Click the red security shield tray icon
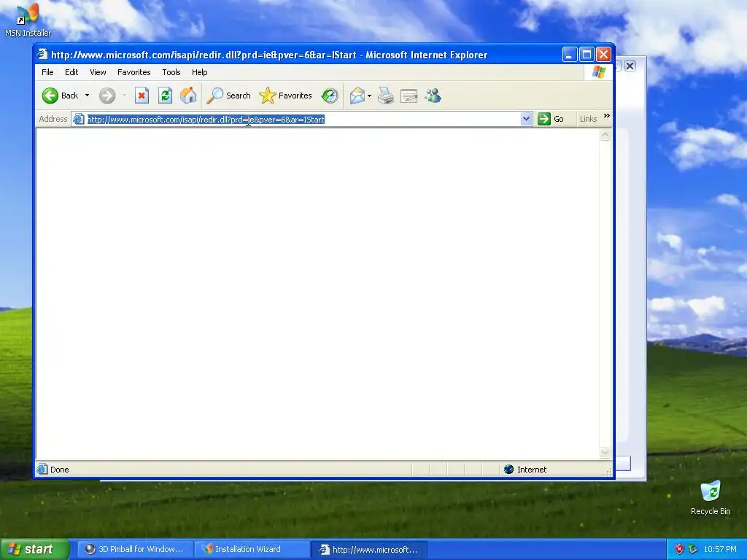The width and height of the screenshot is (747, 560). pyautogui.click(x=679, y=550)
